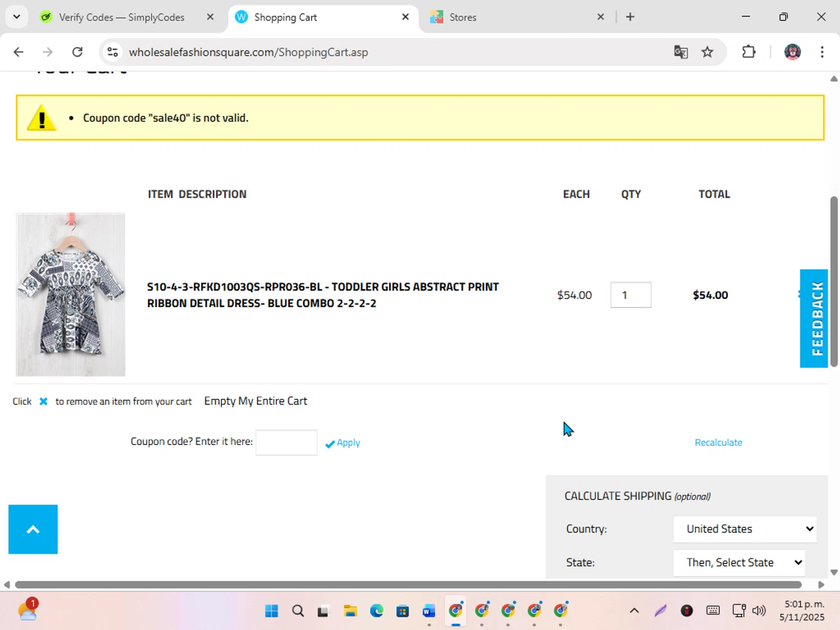Open Microsoft Store from taskbar

tap(403, 610)
